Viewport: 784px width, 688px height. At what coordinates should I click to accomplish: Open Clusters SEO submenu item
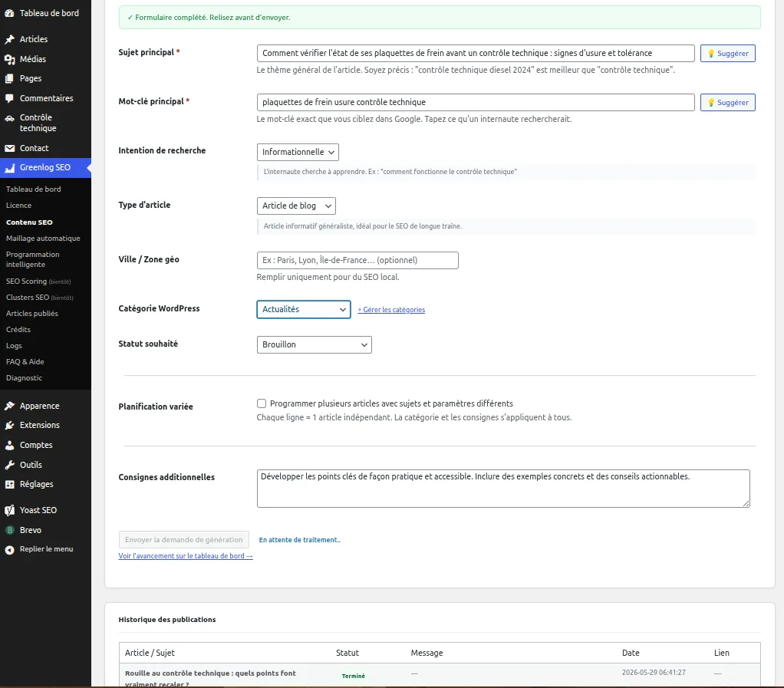tap(39, 298)
